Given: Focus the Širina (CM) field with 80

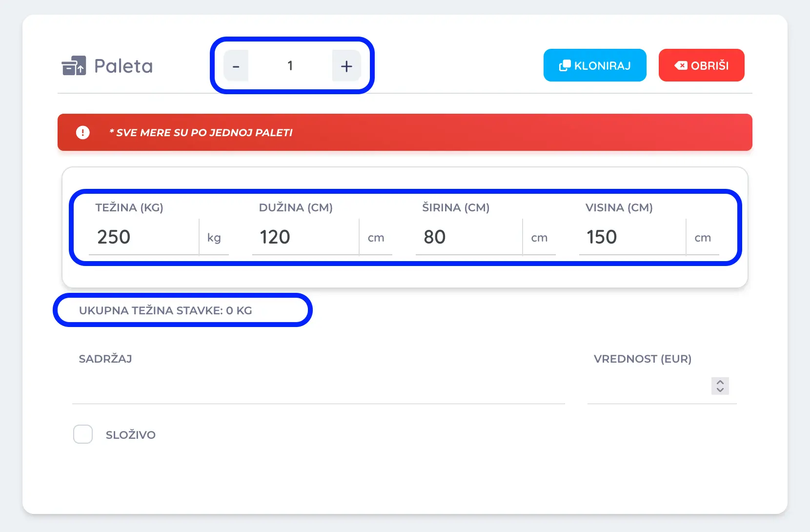Looking at the screenshot, I should click(468, 237).
